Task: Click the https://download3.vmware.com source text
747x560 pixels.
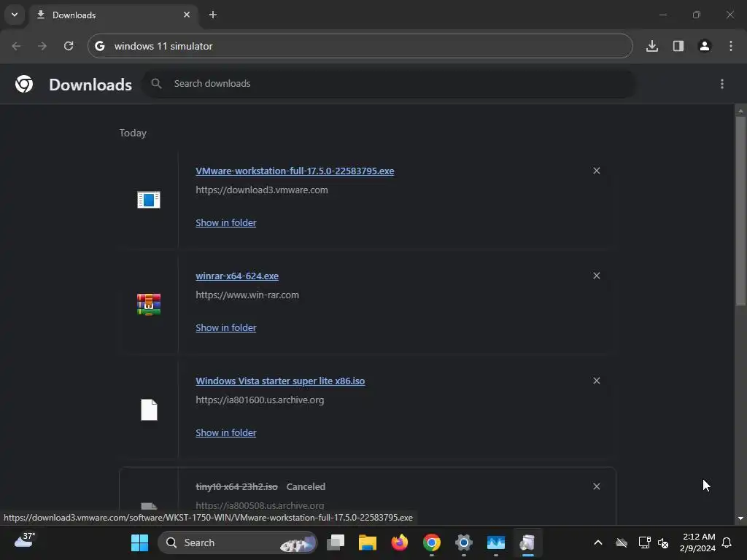Action: coord(262,190)
